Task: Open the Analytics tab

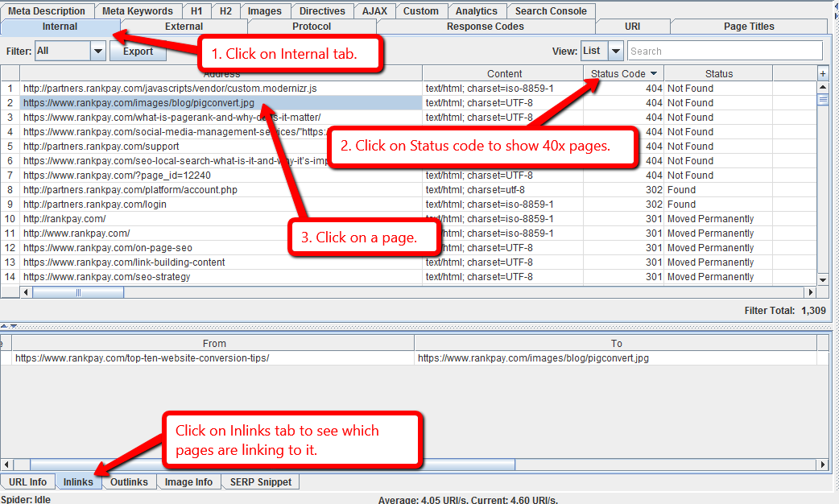Action: pyautogui.click(x=476, y=10)
